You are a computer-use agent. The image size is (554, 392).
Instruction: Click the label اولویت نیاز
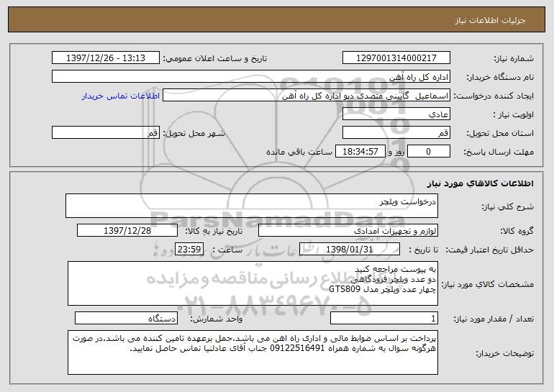(514, 114)
